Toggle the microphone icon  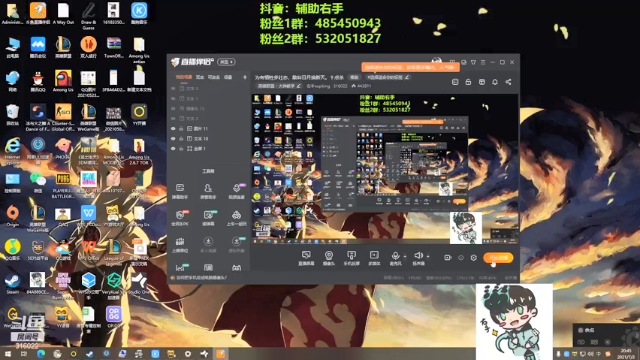coord(395,256)
